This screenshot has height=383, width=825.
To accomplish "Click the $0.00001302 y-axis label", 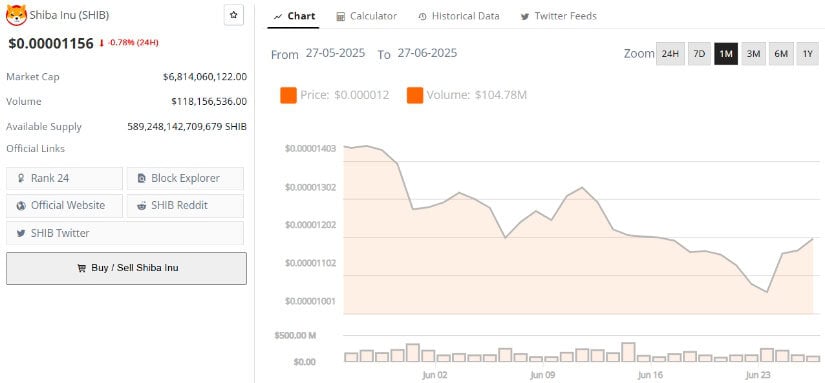I will pyautogui.click(x=310, y=187).
